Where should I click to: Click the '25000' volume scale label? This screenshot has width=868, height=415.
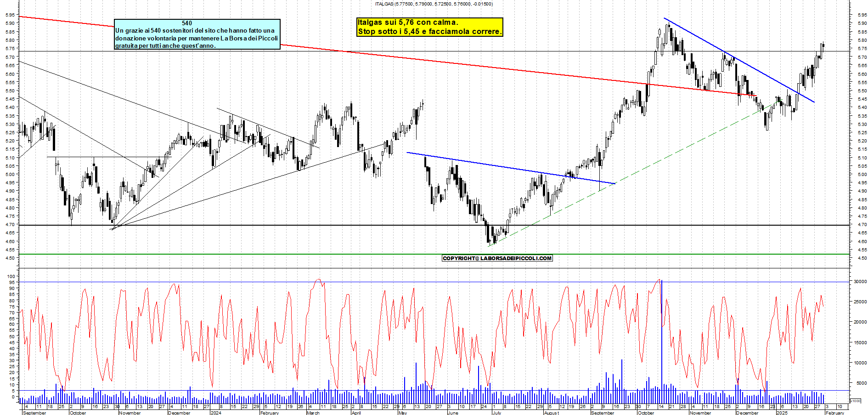point(860,302)
